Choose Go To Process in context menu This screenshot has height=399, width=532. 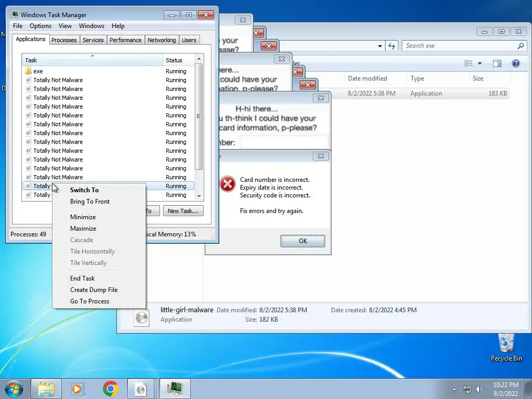[99, 301]
